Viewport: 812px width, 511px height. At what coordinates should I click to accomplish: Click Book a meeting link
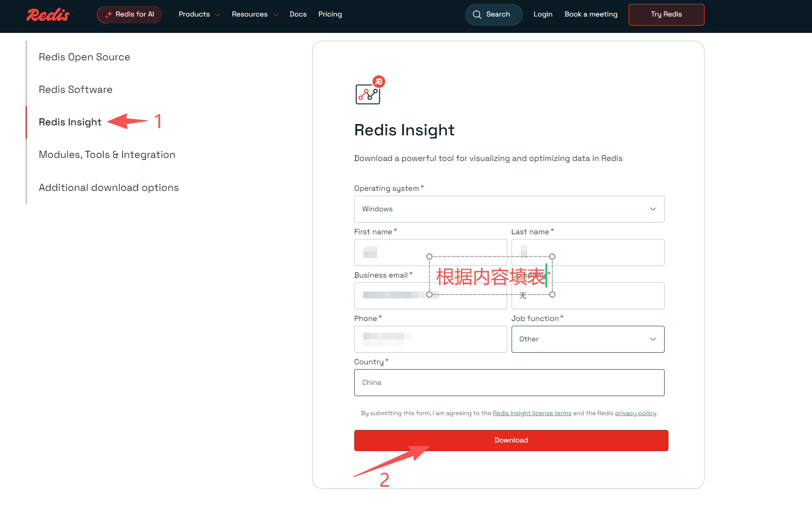click(590, 14)
